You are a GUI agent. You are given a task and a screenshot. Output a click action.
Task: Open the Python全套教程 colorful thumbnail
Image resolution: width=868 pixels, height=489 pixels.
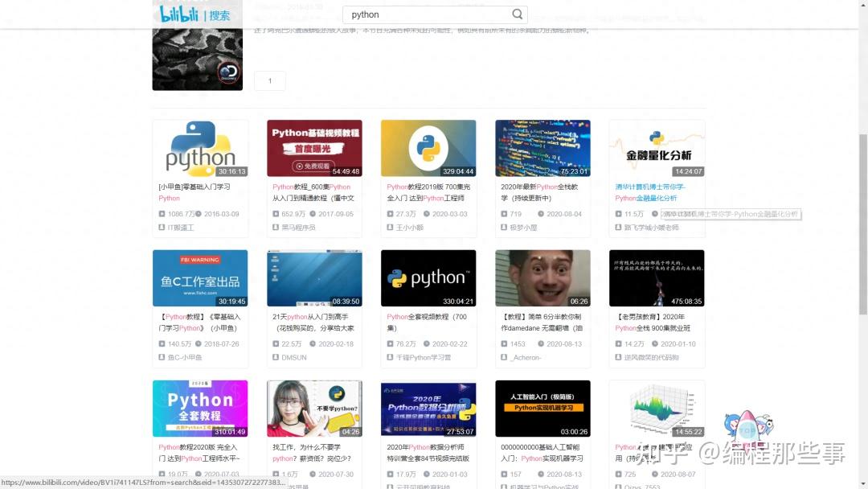point(200,408)
